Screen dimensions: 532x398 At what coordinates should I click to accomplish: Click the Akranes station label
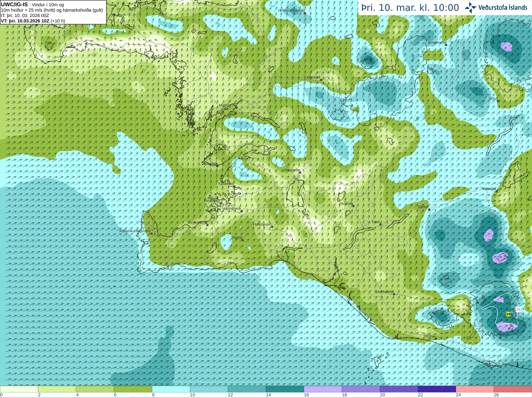[210, 164]
